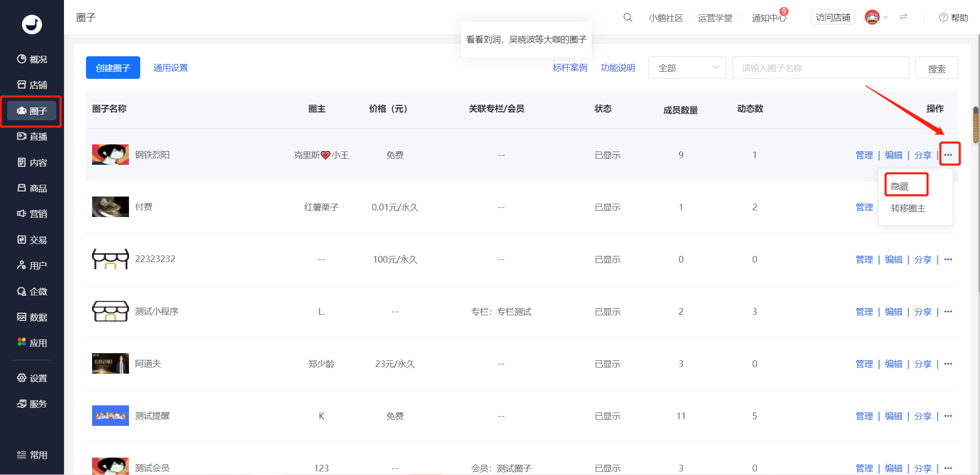
Task: Click 测试提醒 circle thumbnail
Action: click(x=111, y=416)
